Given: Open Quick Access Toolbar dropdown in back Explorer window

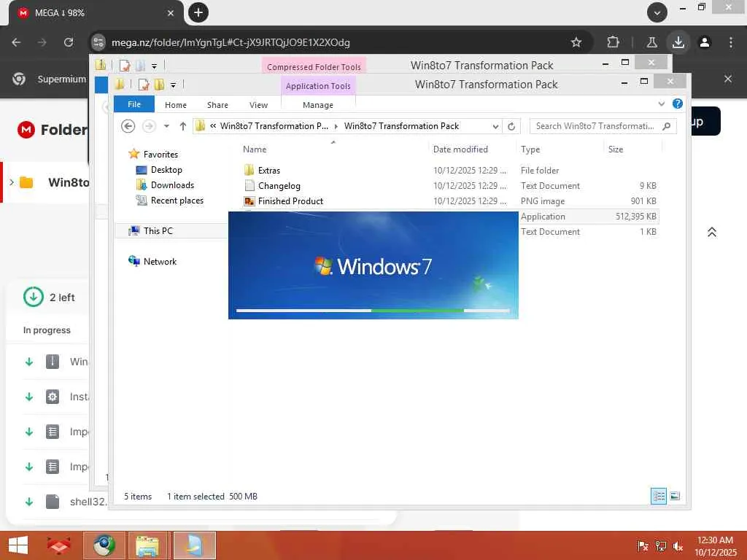Looking at the screenshot, I should [x=154, y=66].
